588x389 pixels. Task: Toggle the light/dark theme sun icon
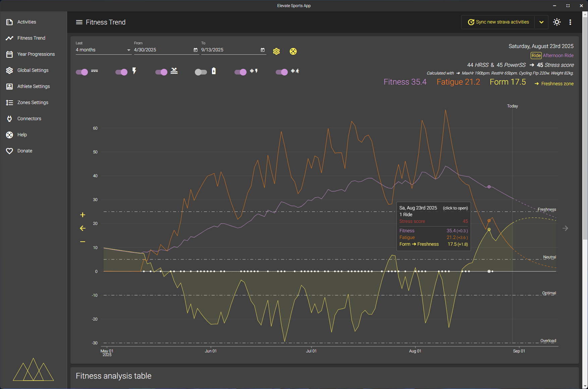pyautogui.click(x=557, y=22)
